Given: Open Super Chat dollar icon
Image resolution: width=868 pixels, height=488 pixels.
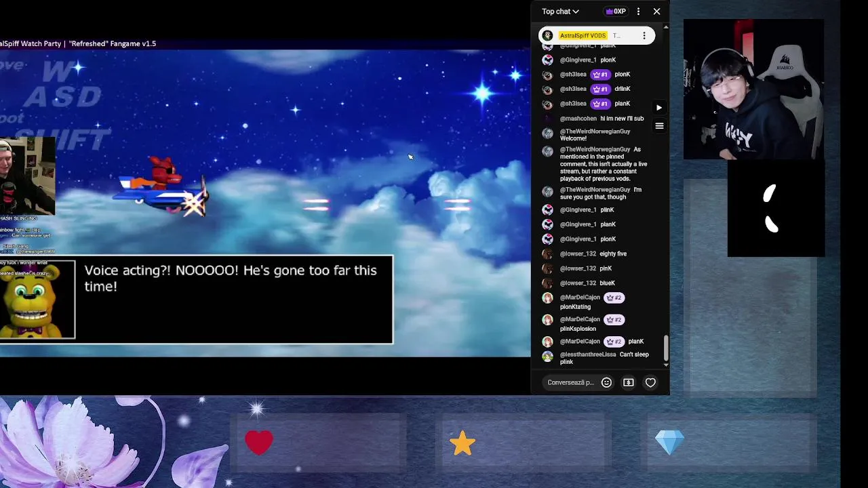Looking at the screenshot, I should [x=629, y=383].
